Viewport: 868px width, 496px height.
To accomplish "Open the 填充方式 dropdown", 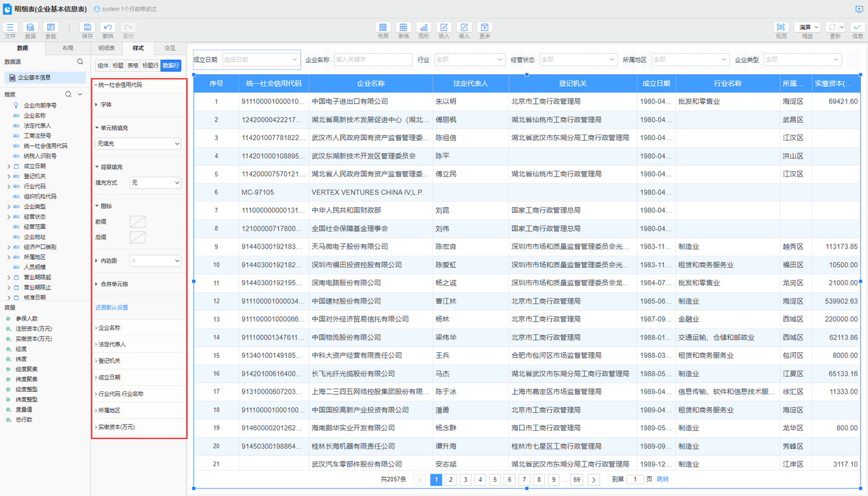I will coord(155,183).
